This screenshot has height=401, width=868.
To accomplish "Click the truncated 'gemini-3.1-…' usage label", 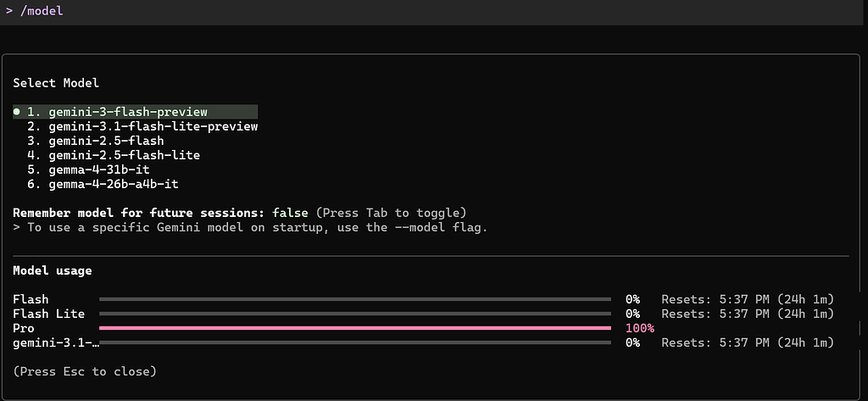I will click(x=56, y=343).
